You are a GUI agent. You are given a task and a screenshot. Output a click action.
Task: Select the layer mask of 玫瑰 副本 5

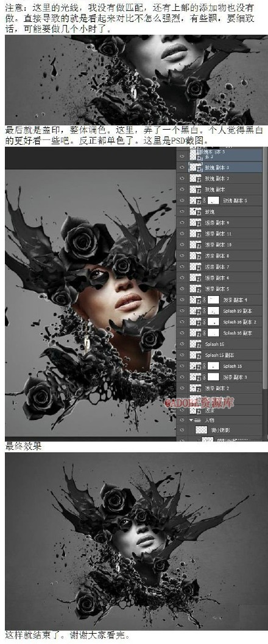212,200
